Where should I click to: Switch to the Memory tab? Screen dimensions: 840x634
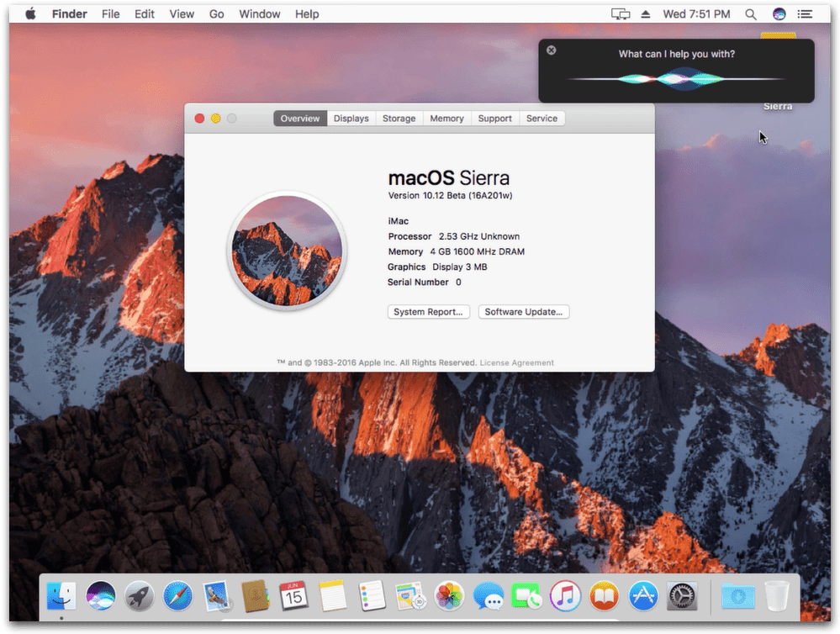click(446, 119)
